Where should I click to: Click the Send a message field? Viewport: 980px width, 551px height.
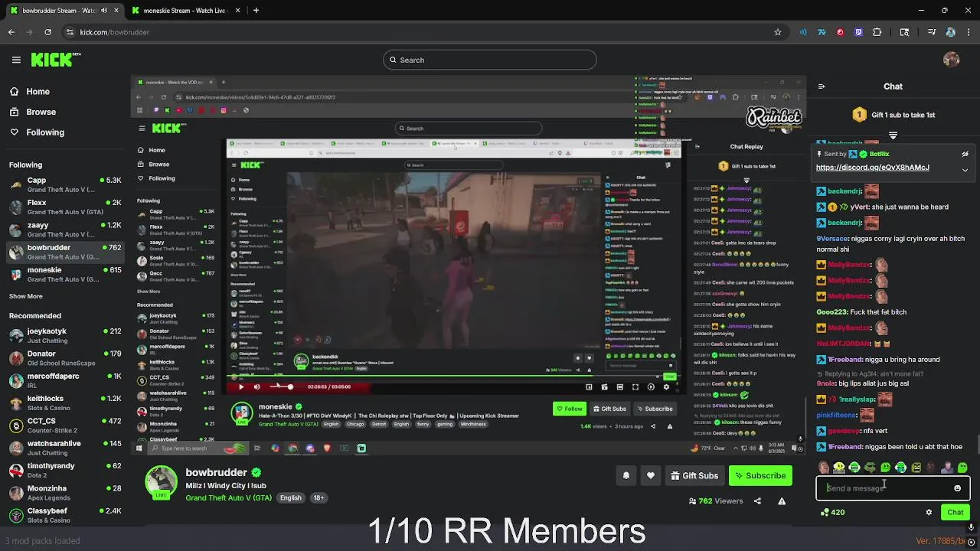click(884, 488)
